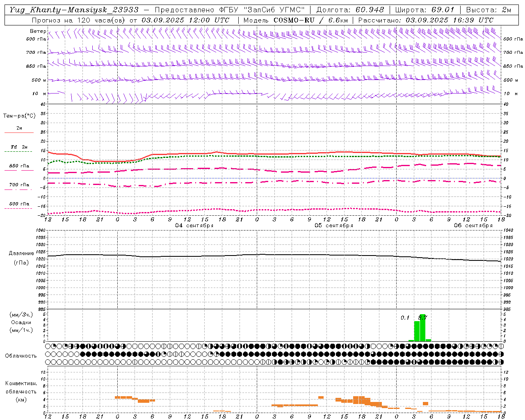The height and width of the screenshot is (420, 525).
Task: Click the Модель COSMO-RU / 6.6км label
Action: click(296, 20)
